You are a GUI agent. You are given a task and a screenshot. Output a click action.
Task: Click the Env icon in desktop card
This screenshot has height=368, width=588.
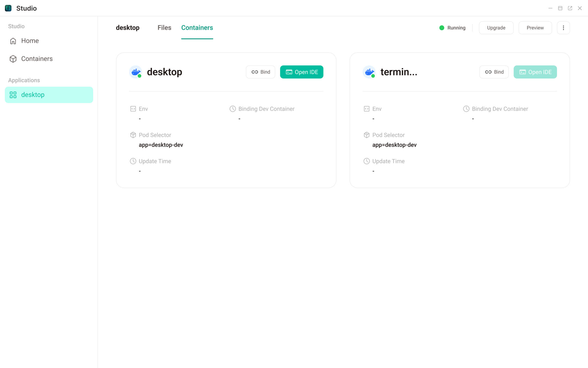point(133,109)
